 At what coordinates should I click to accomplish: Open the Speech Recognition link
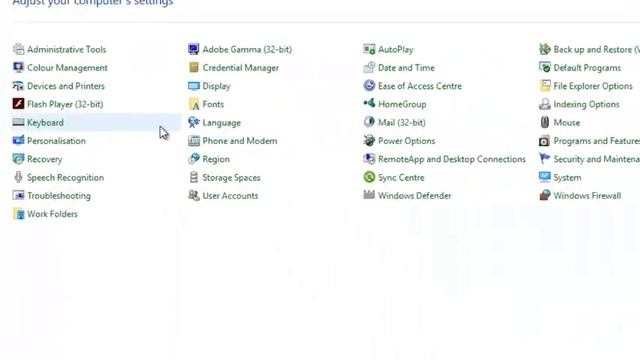click(65, 178)
